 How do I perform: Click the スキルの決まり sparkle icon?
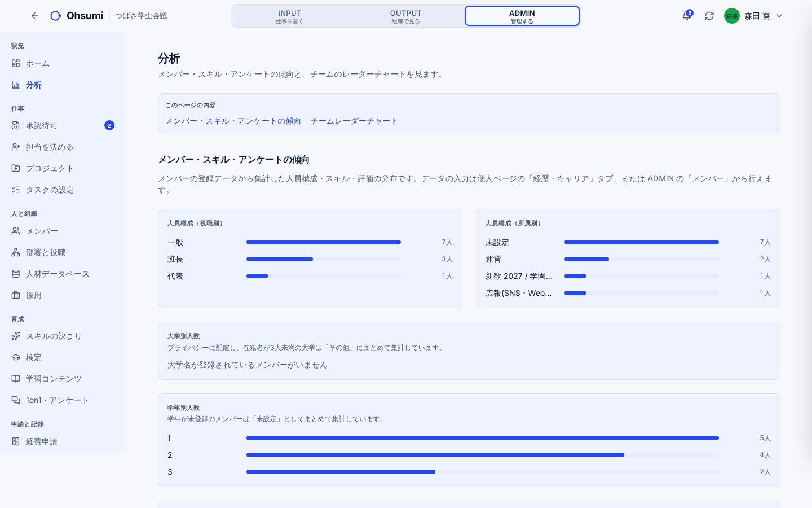(16, 336)
